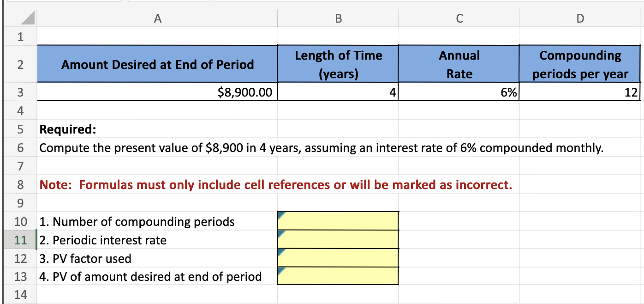This screenshot has height=304, width=644.
Task: Select the cell containing the value 4
Action: coord(338,92)
